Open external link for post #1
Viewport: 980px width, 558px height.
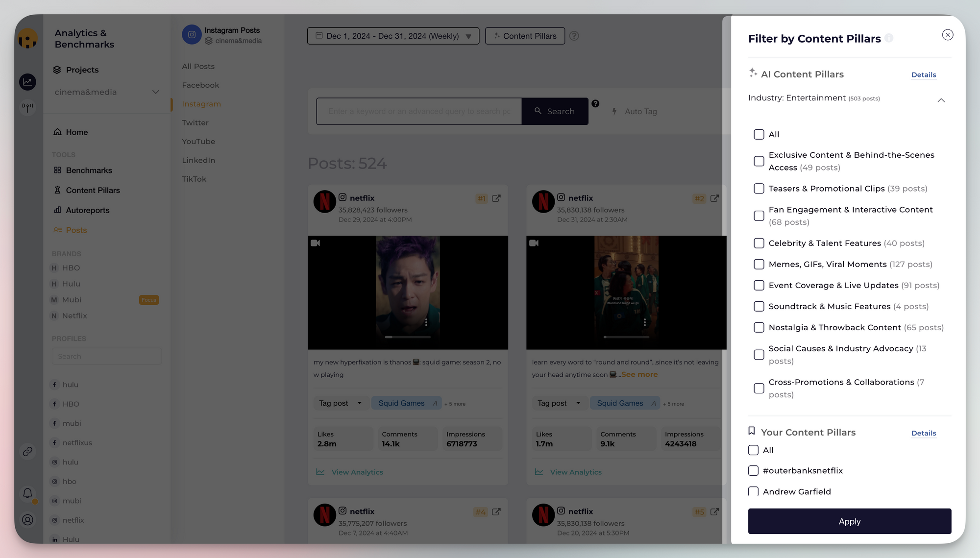pyautogui.click(x=496, y=198)
